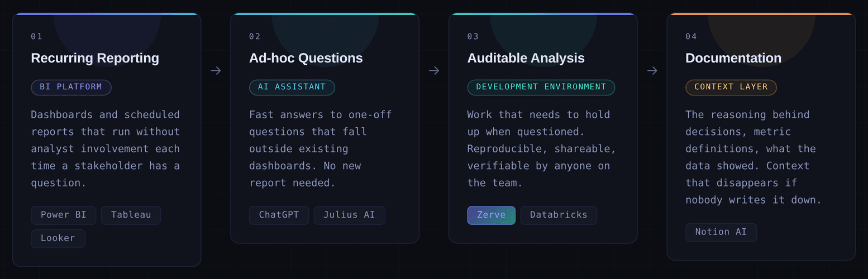
Task: Select the Auditable Analysis heading
Action: [x=526, y=58]
